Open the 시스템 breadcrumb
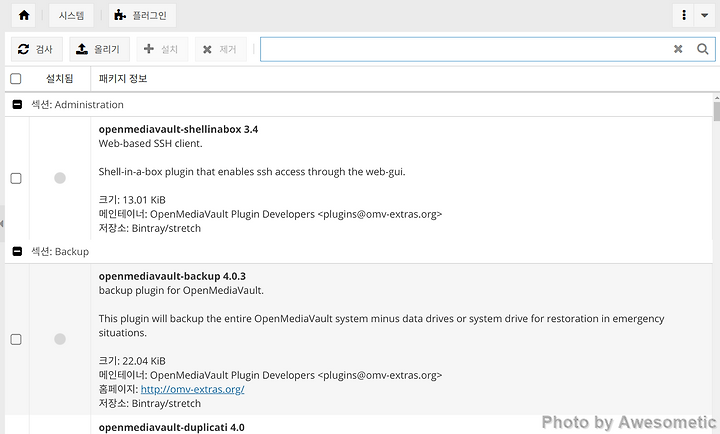 point(71,15)
